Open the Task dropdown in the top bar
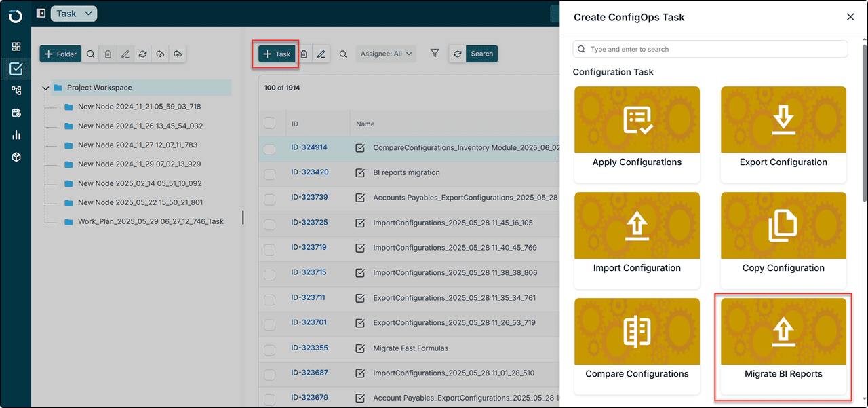This screenshot has width=868, height=408. click(x=74, y=14)
